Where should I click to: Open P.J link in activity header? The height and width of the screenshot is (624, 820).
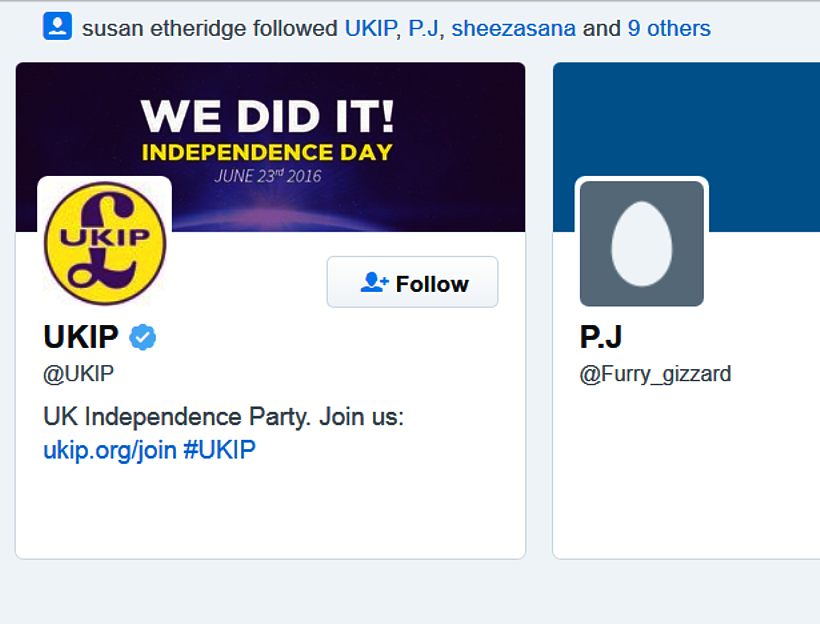click(423, 28)
